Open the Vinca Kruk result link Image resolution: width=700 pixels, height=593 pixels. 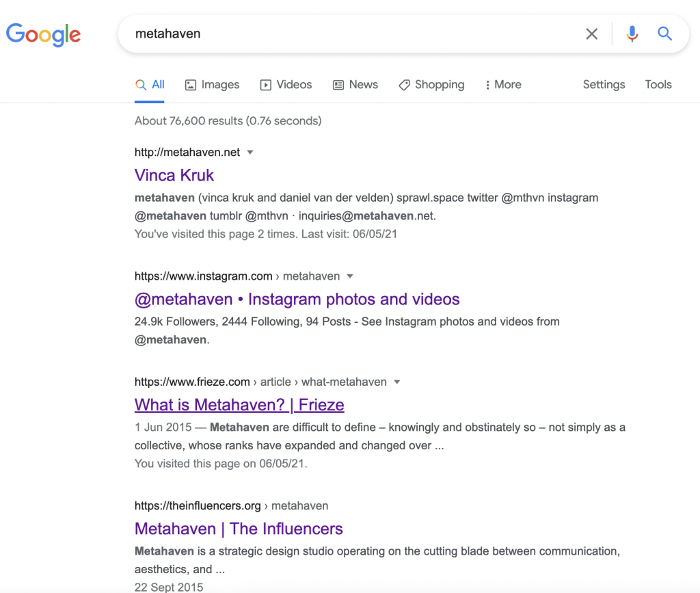coord(174,176)
